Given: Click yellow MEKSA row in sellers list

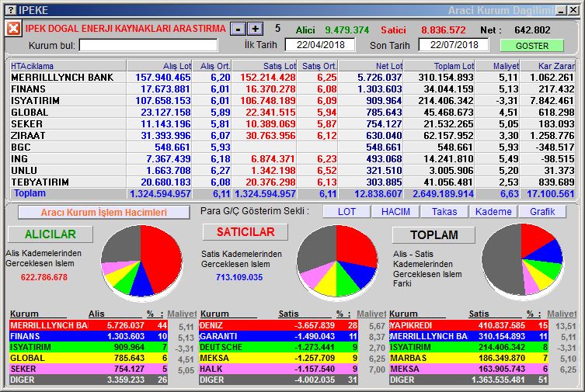Looking at the screenshot, I should tap(279, 358).
